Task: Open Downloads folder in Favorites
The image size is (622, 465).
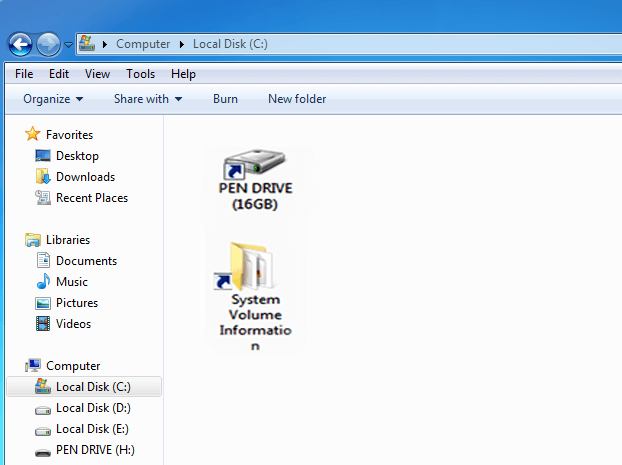Action: (84, 177)
